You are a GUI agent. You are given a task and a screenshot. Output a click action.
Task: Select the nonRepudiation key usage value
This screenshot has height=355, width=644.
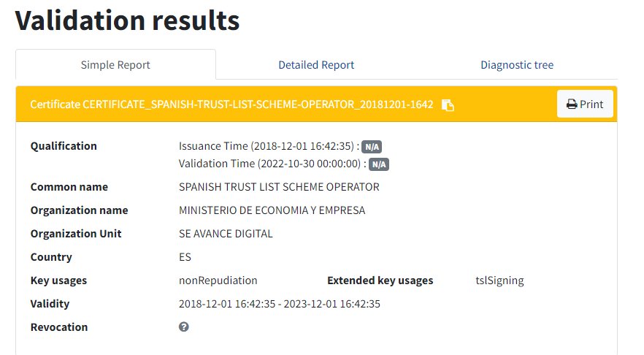(218, 280)
